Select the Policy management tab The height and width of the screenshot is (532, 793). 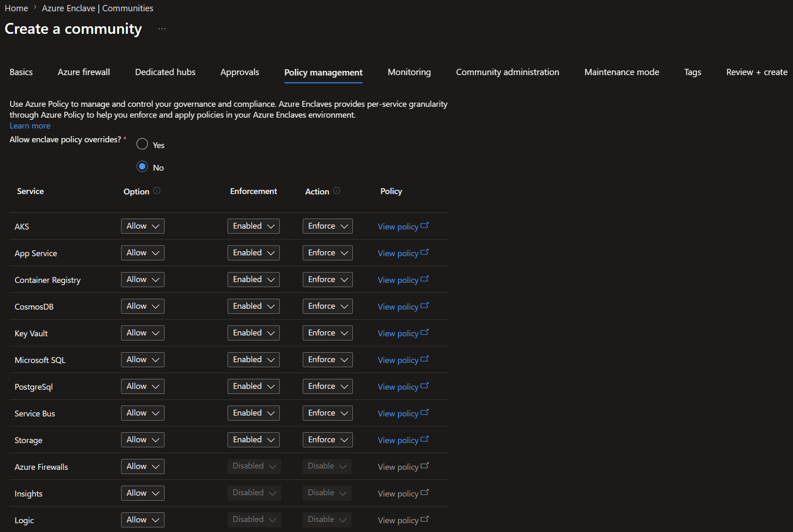click(x=323, y=73)
